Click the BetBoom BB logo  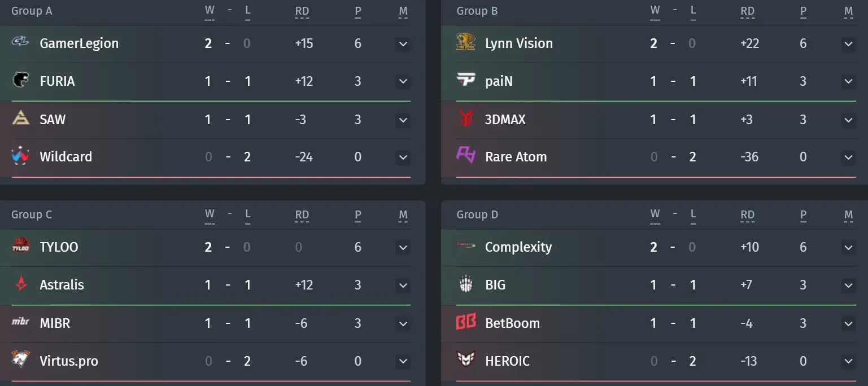(466, 322)
